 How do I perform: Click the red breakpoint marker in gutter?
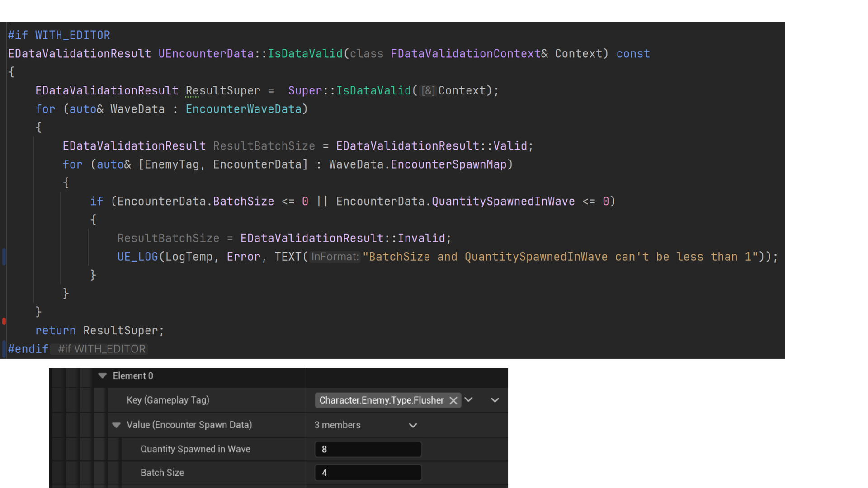click(x=4, y=321)
